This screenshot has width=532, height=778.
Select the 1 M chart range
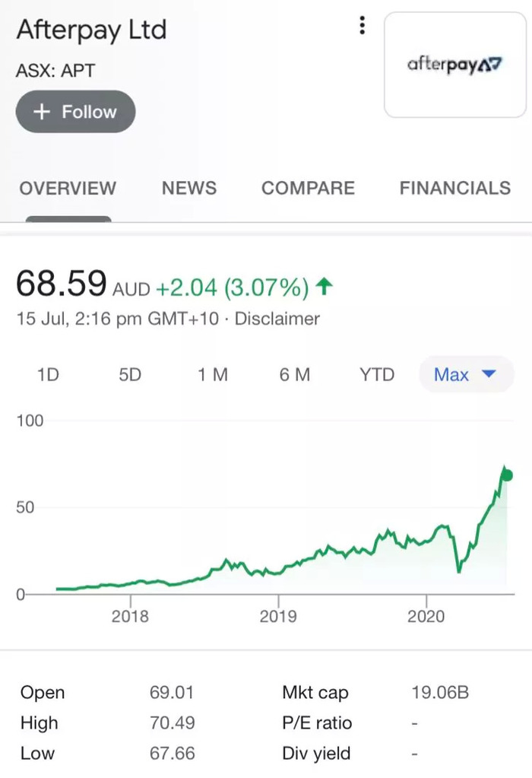tap(213, 375)
